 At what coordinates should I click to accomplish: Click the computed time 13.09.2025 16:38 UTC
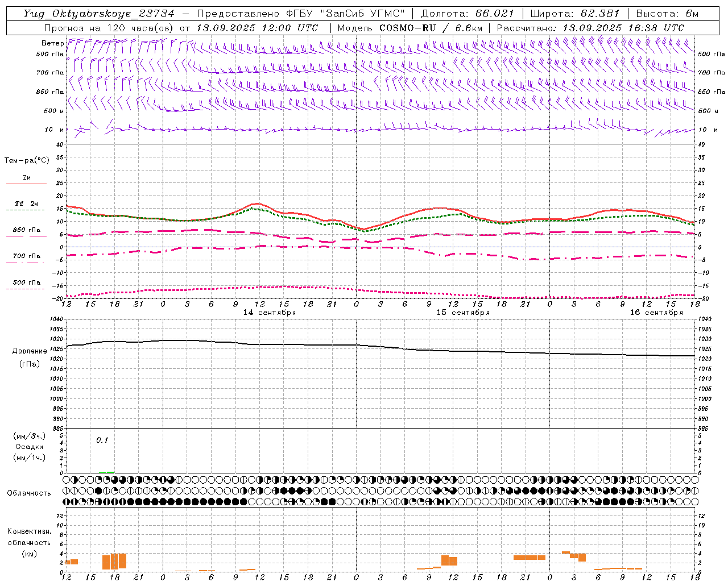[623, 28]
